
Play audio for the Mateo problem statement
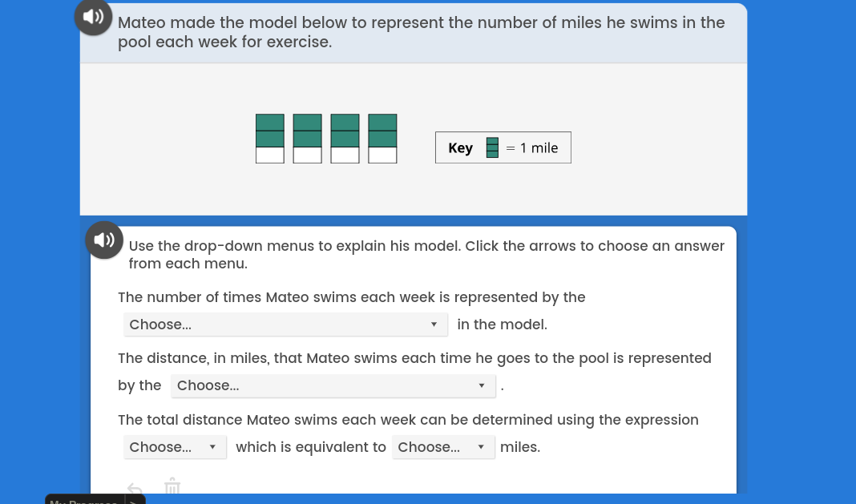click(x=94, y=17)
